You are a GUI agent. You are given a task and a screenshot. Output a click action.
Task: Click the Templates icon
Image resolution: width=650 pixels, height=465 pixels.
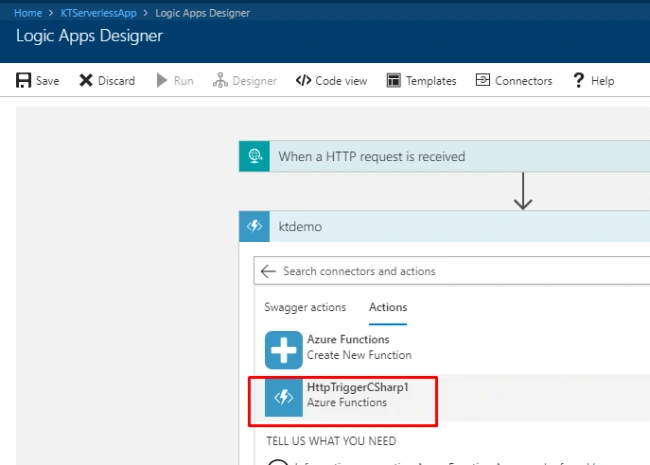pos(393,80)
